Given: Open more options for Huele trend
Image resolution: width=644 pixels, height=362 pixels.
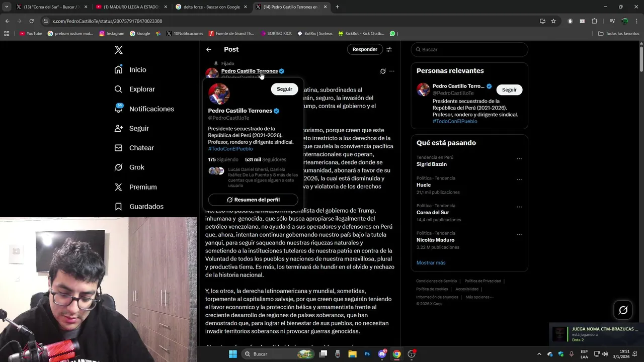Looking at the screenshot, I should [x=519, y=179].
